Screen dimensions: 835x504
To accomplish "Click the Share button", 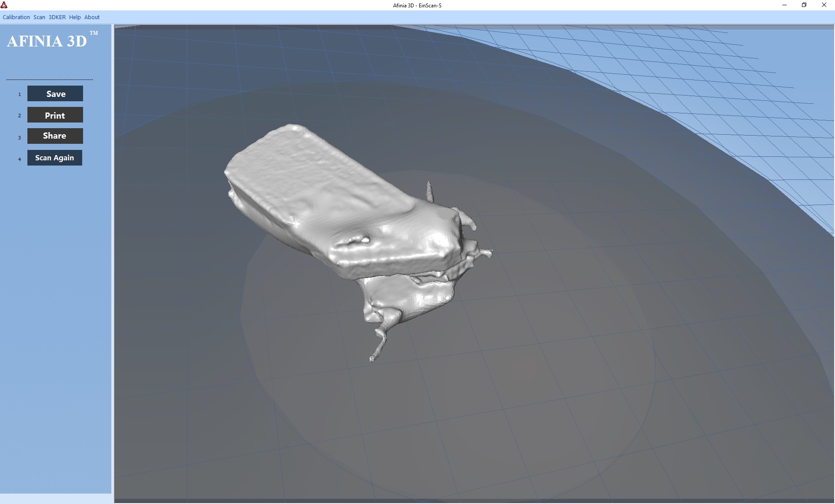I will coord(55,136).
